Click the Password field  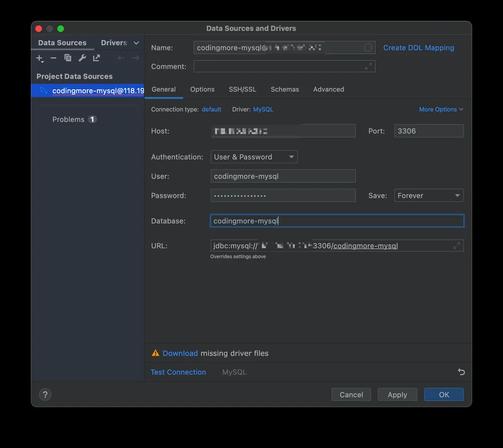point(283,195)
